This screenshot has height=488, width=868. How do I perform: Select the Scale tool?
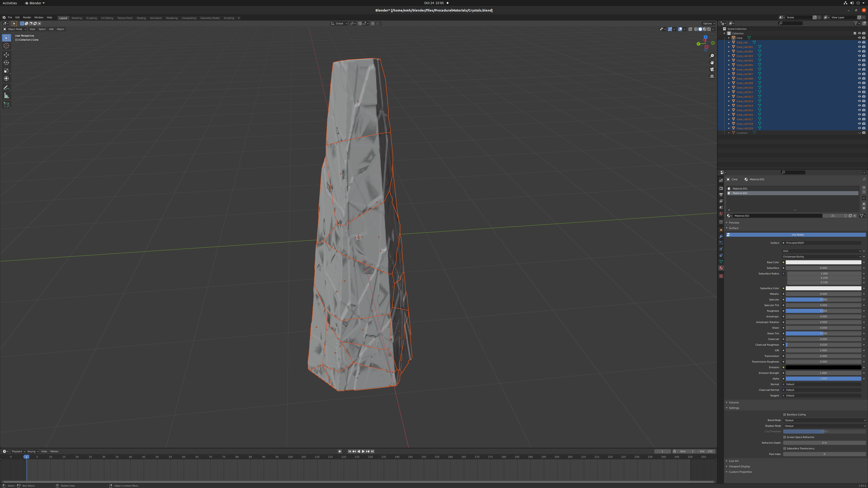tap(6, 71)
